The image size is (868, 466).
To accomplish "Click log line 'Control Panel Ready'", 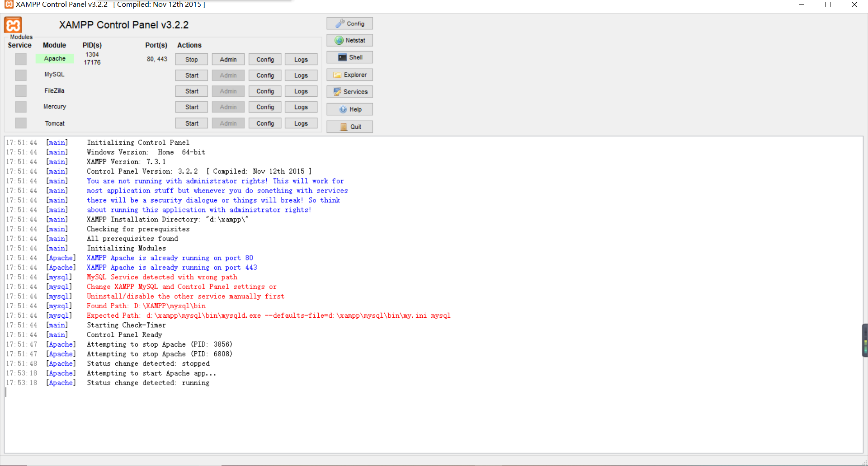I will (124, 334).
